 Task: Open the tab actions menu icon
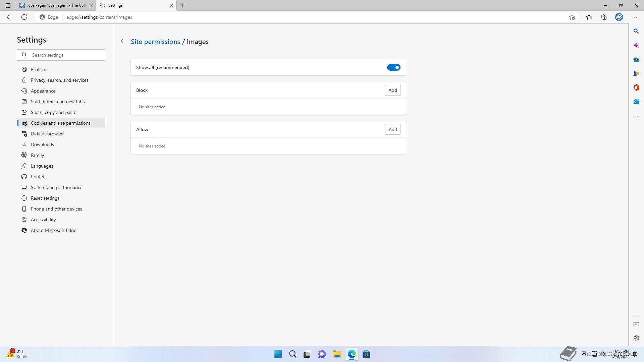8,5
